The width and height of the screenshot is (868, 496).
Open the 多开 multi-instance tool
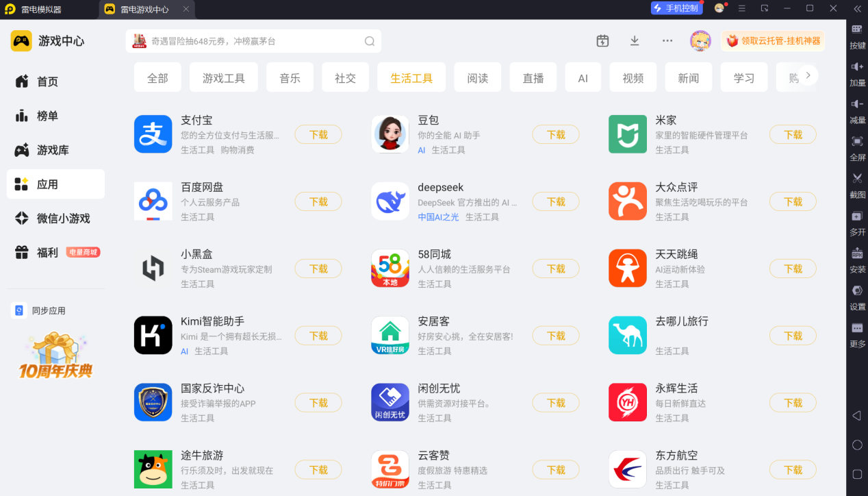click(x=857, y=223)
